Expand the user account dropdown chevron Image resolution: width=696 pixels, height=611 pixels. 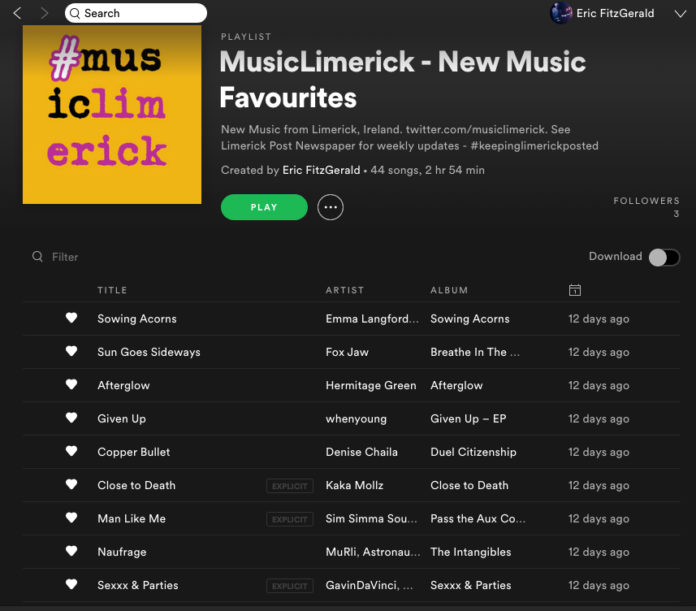[680, 14]
